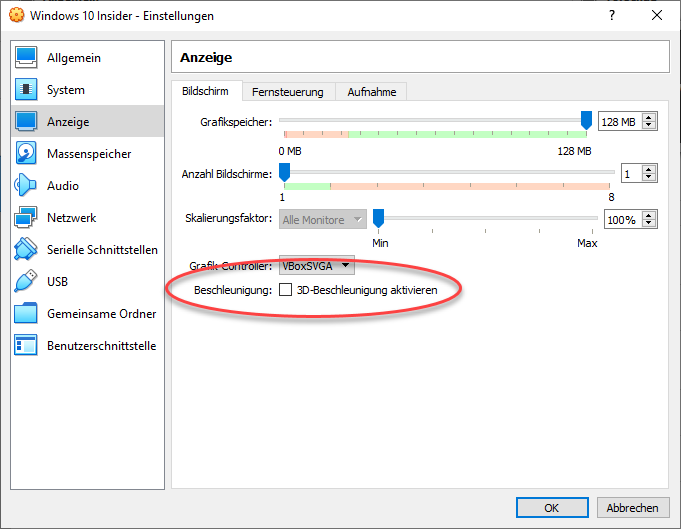The image size is (681, 529).
Task: Click the Skalierungsfaktor label
Action: point(228,218)
